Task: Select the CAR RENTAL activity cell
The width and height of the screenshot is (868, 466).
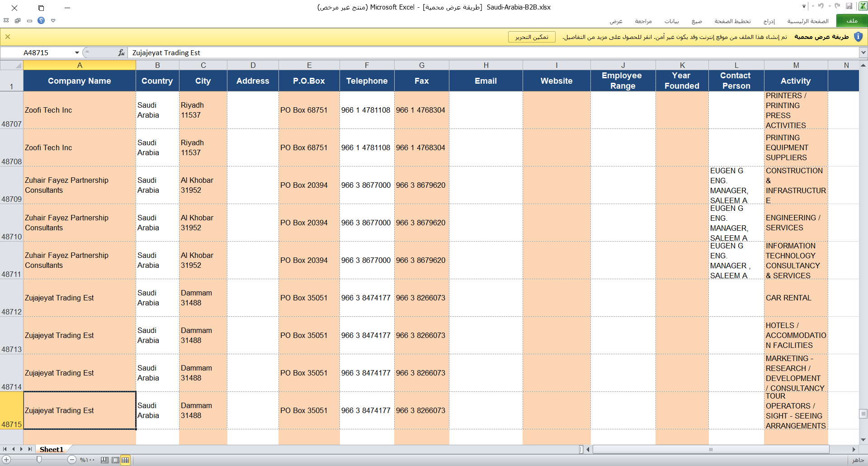Action: 795,298
